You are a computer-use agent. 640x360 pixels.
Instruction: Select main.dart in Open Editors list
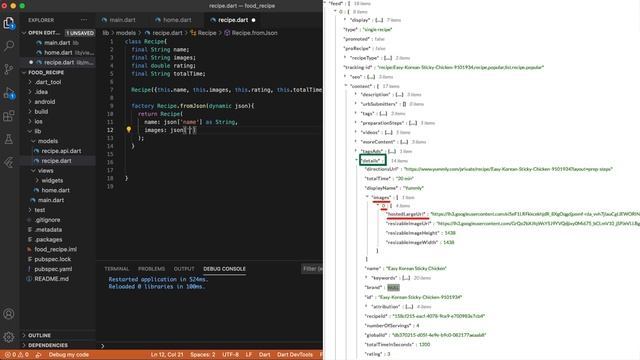point(57,42)
